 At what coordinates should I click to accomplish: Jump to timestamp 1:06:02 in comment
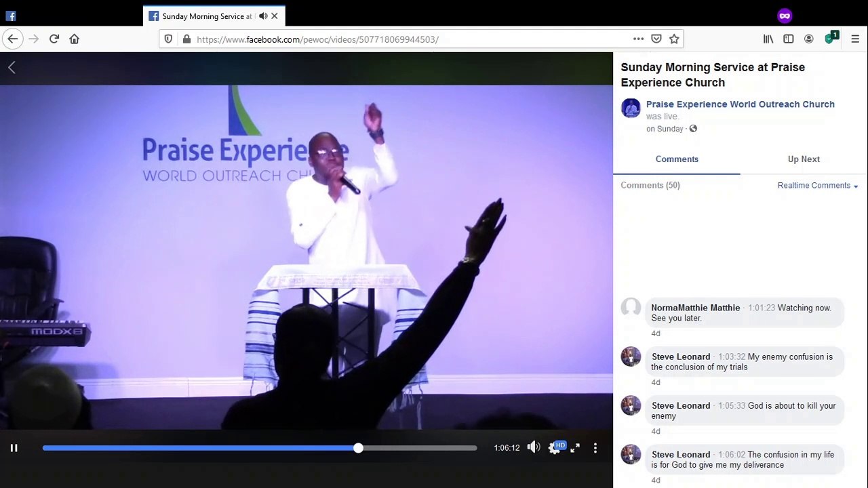coord(732,454)
